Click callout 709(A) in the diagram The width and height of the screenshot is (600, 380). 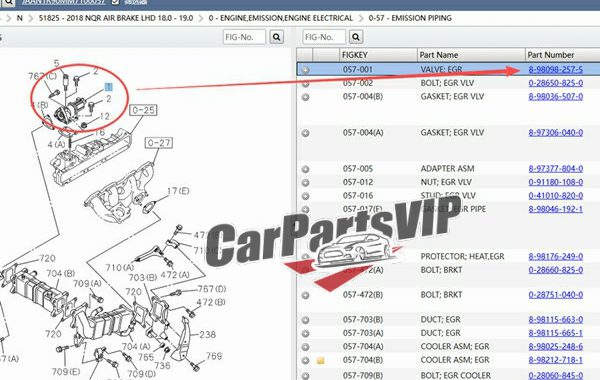87,284
